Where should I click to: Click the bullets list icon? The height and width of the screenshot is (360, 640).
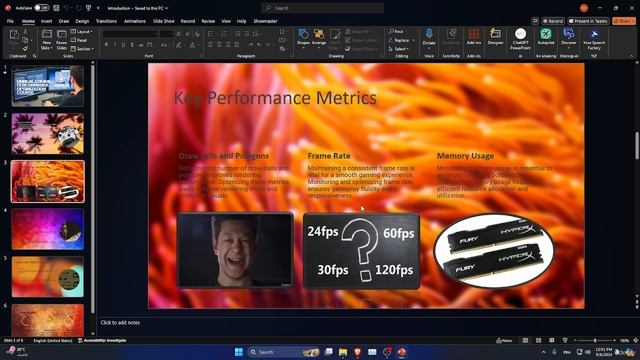point(211,34)
